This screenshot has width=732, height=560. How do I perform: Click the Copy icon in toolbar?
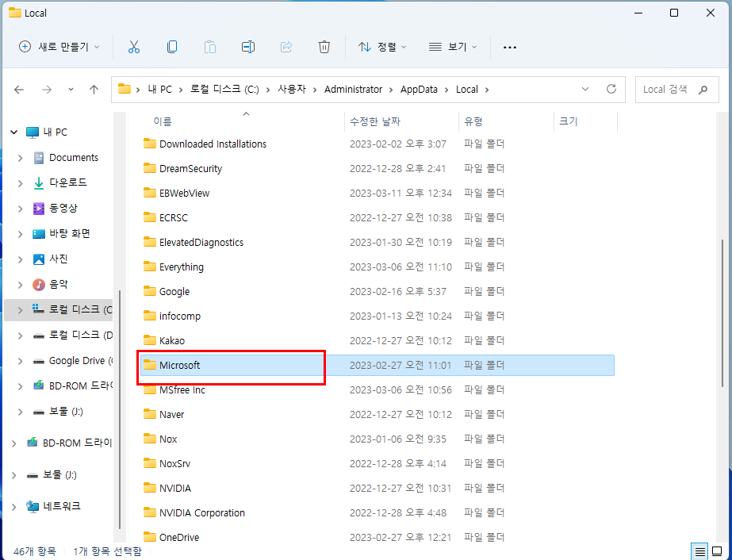(x=172, y=47)
